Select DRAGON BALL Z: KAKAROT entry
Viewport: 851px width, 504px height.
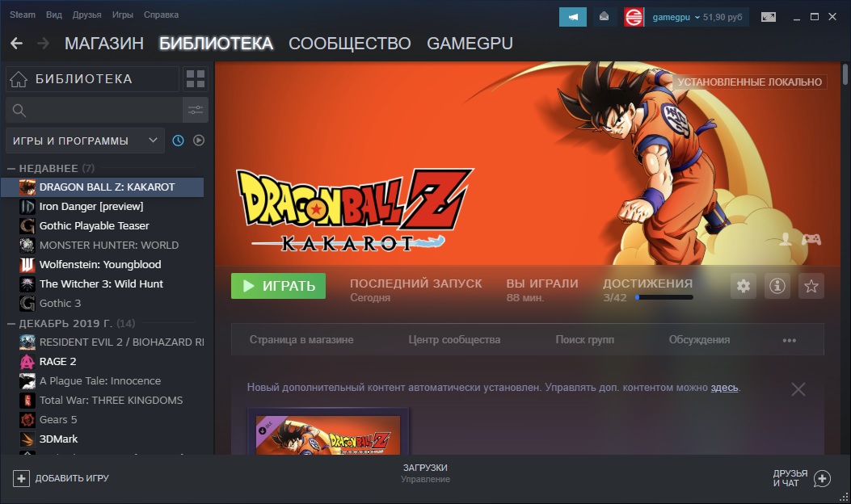[x=103, y=187]
